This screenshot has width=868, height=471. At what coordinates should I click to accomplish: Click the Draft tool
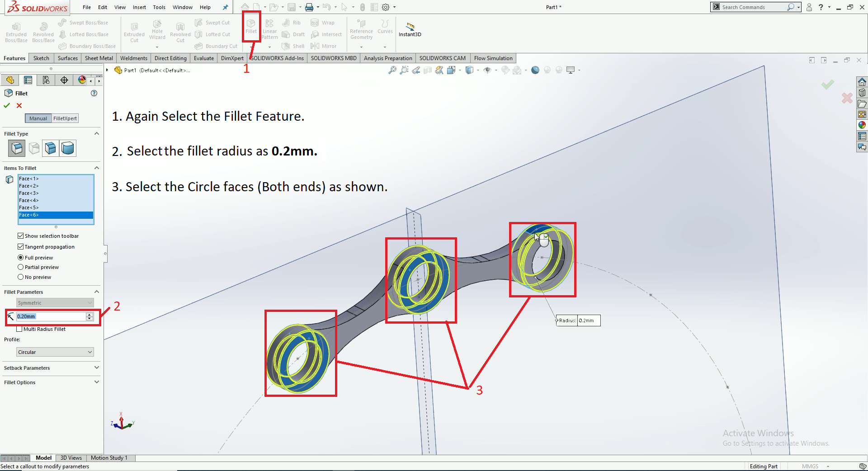point(293,34)
